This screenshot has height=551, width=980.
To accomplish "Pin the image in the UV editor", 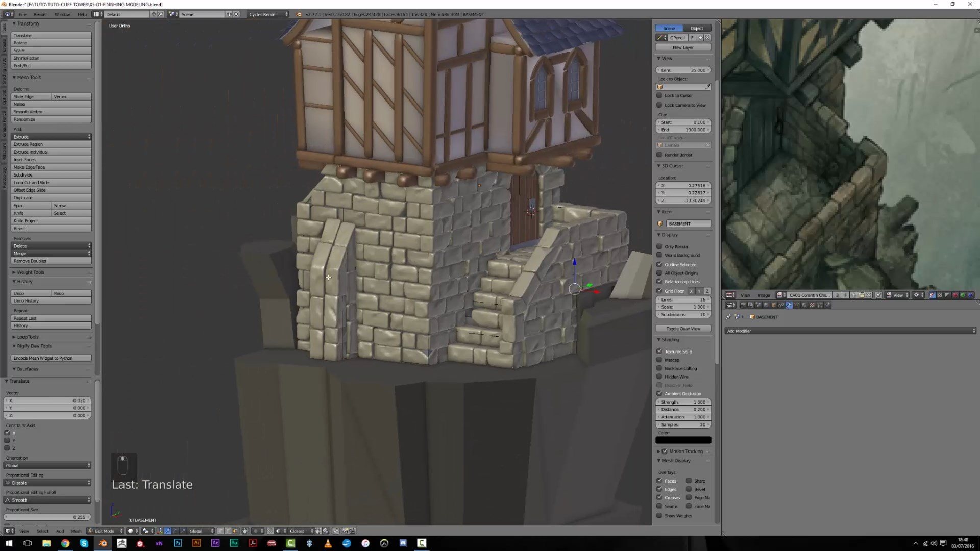I will [x=878, y=295].
